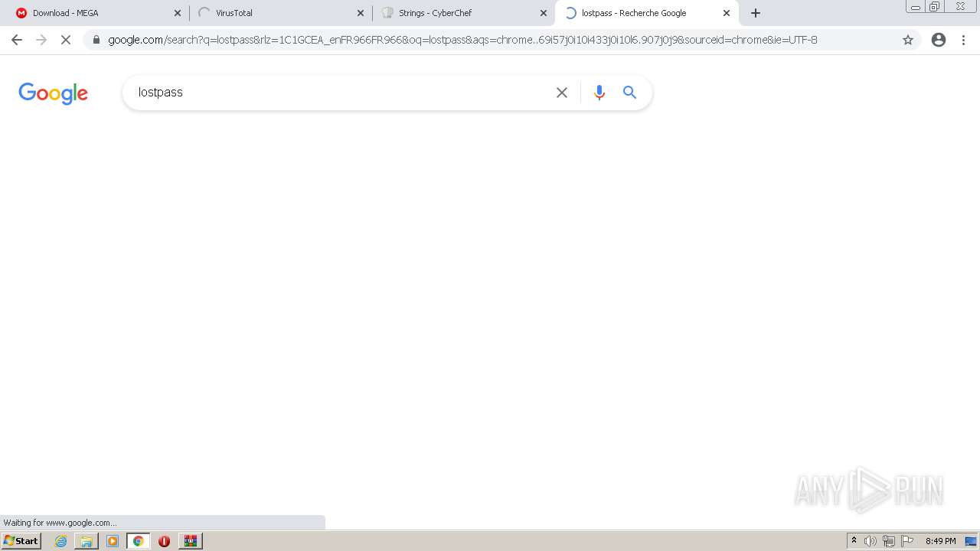Select the lostpass - Recherche Google tab

pos(647,13)
